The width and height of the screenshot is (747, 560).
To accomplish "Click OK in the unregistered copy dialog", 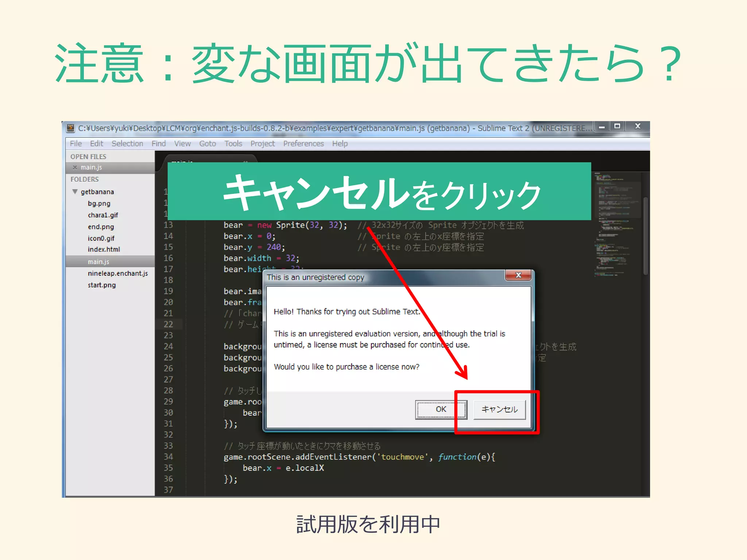I will click(441, 409).
